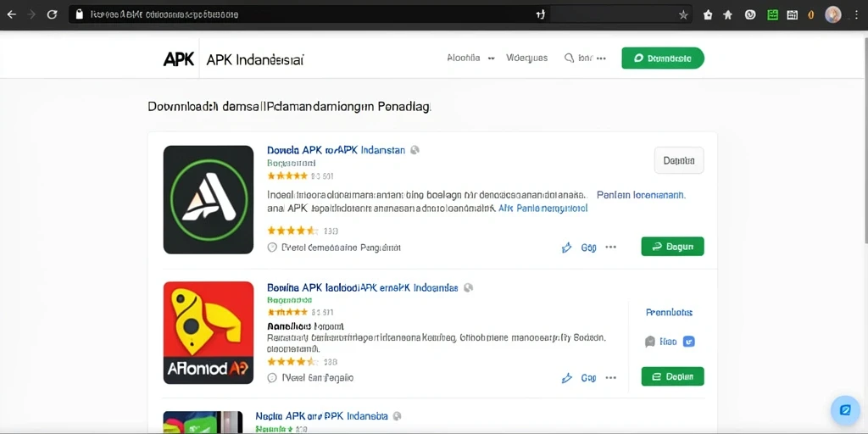
Task: Click the circle icon beside second app's developer line
Action: coord(272,378)
